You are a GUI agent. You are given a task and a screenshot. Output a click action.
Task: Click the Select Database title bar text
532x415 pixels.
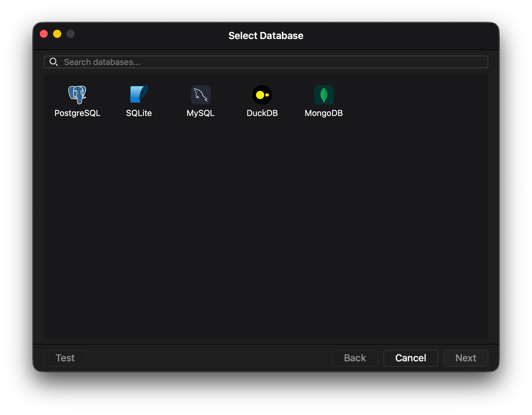266,36
